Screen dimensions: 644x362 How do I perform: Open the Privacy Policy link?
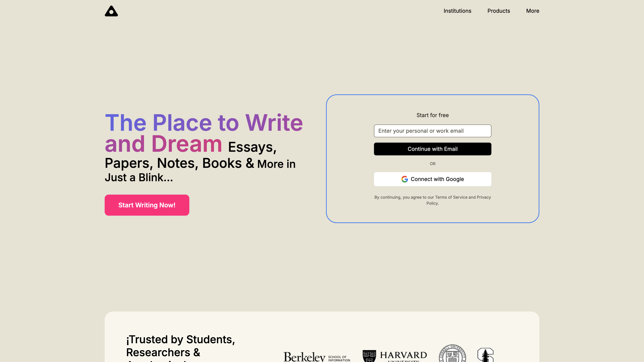483,197
